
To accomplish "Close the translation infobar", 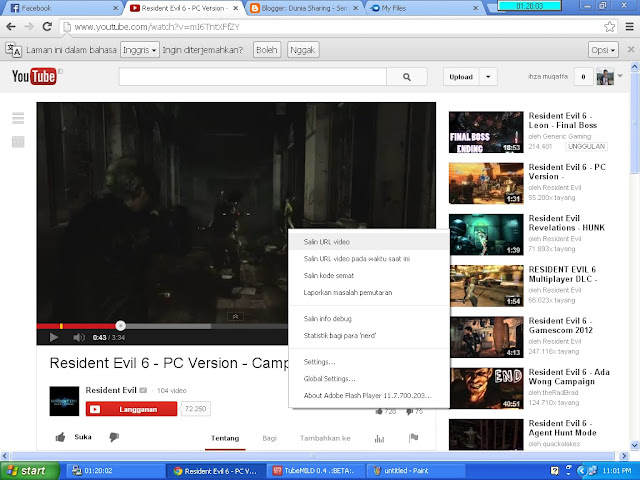I will 631,49.
